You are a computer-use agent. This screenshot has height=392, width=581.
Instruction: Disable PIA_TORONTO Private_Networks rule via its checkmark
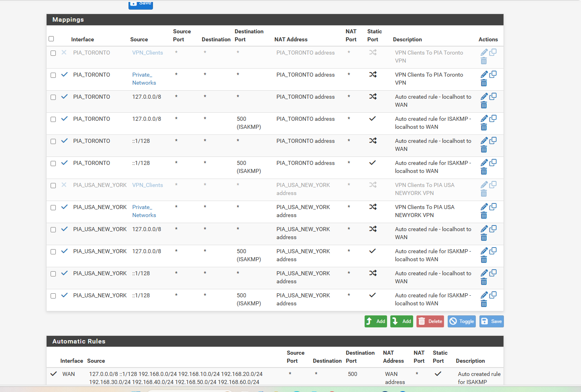point(64,75)
